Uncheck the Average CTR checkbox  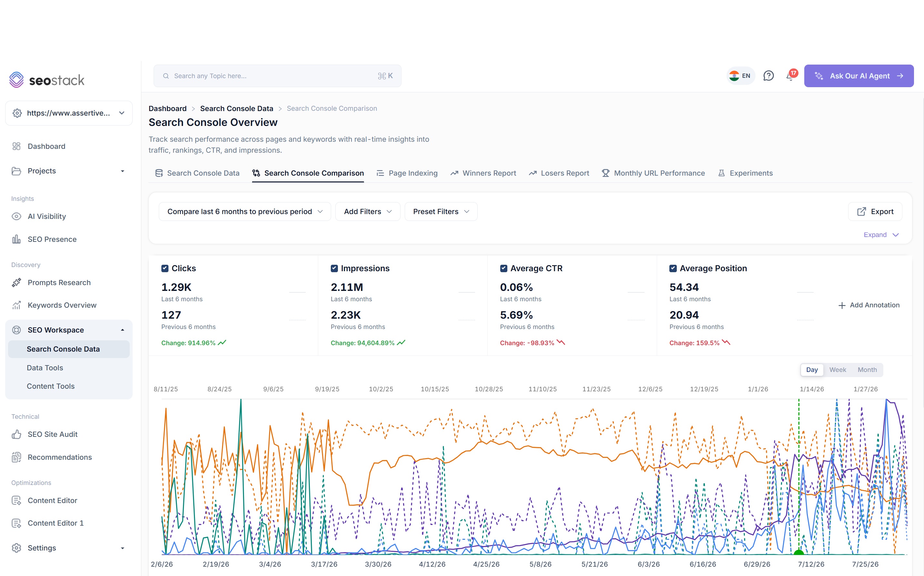(x=504, y=268)
